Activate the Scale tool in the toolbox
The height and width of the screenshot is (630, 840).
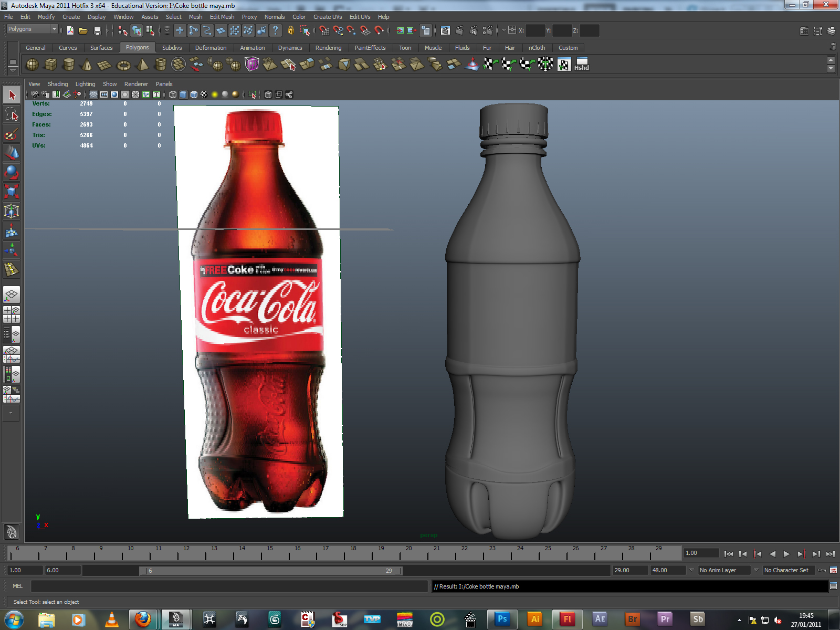[x=12, y=192]
